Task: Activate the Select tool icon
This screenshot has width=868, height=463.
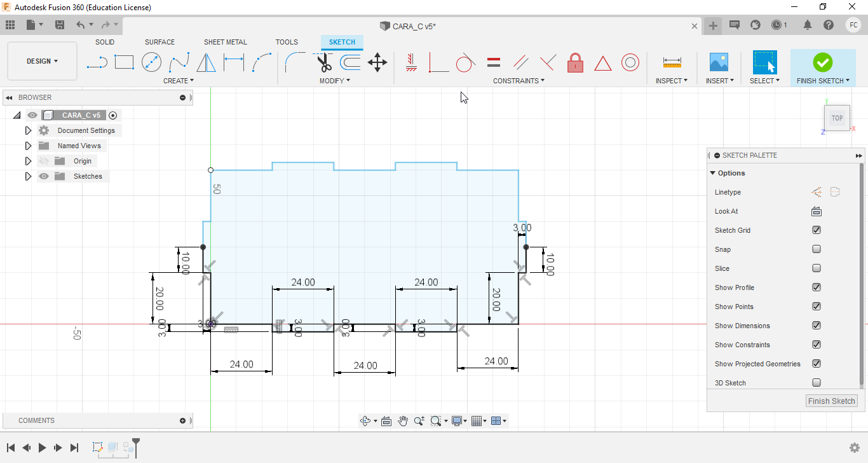Action: [x=764, y=62]
